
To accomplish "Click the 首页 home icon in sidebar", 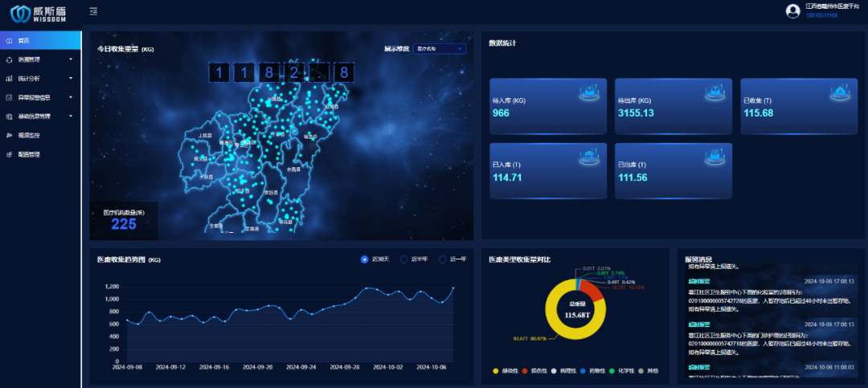I will tap(10, 40).
